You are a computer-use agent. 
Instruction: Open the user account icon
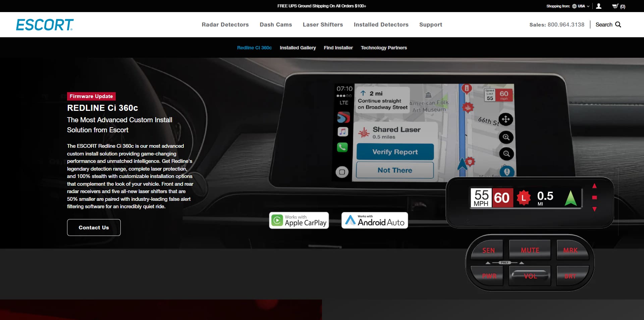[599, 6]
